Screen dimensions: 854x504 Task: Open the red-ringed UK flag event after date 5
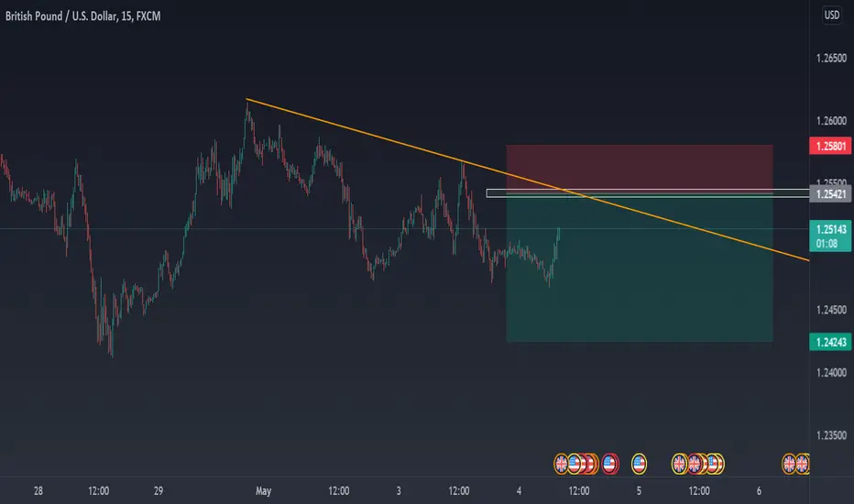tap(695, 465)
